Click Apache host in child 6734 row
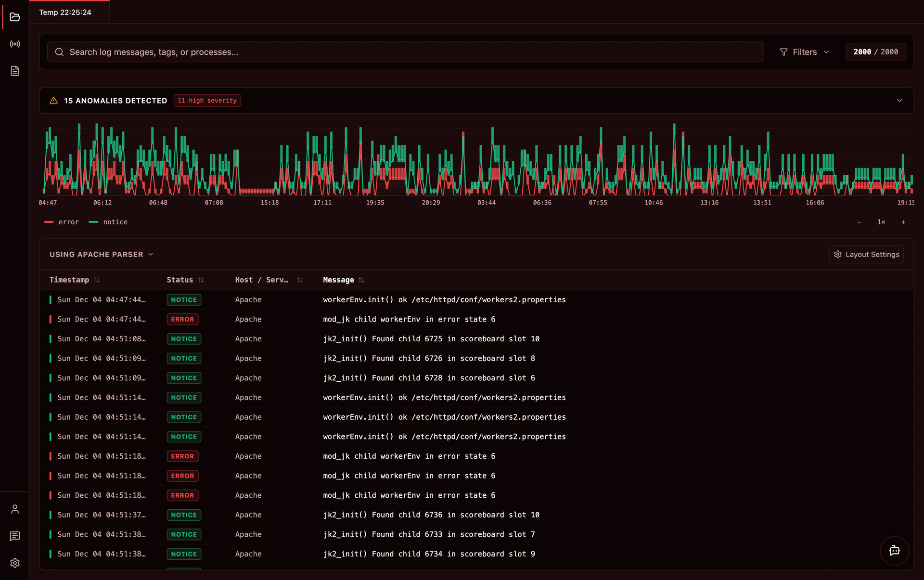 point(248,554)
